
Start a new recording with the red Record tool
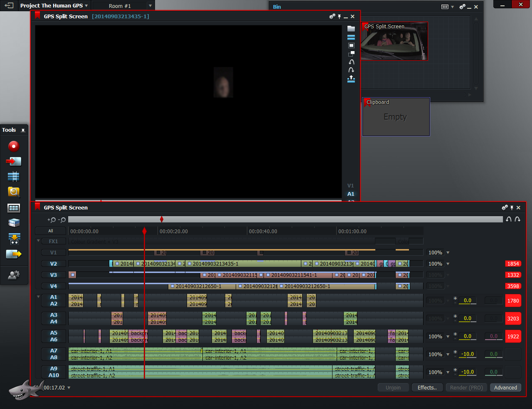[14, 146]
